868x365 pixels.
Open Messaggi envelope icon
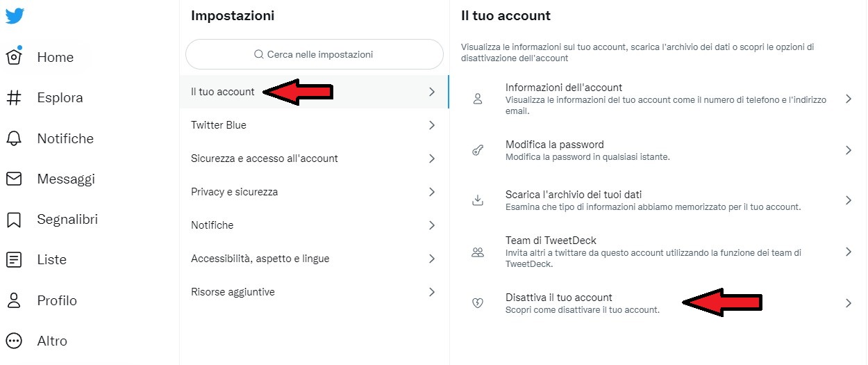[x=14, y=179]
